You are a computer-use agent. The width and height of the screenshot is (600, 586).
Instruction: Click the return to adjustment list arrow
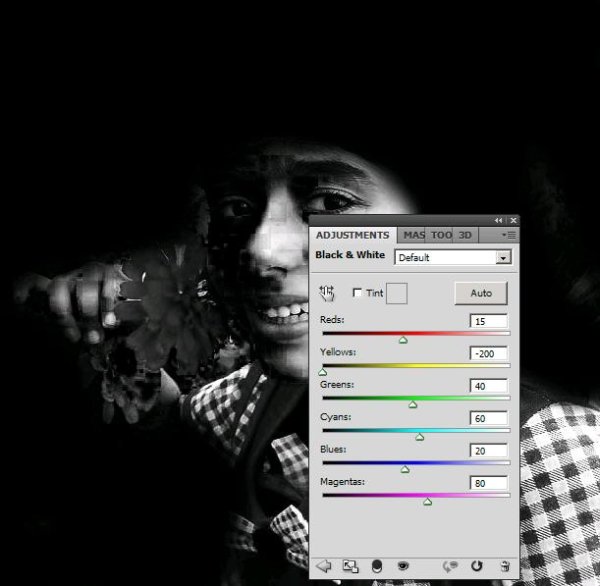(324, 566)
